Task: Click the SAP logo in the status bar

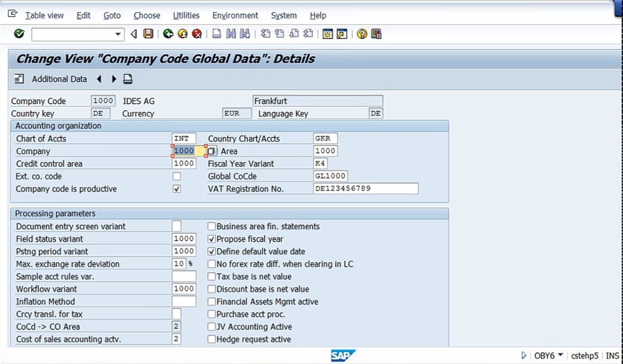Action: click(342, 355)
